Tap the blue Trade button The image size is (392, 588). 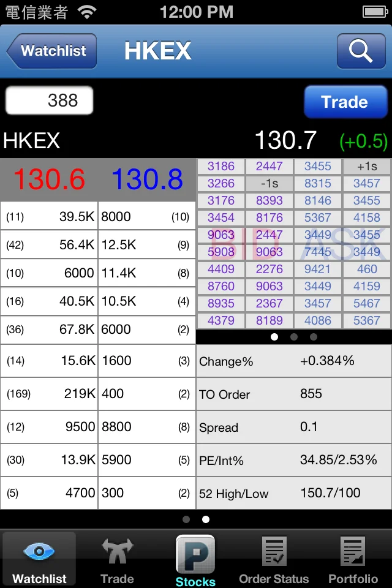[345, 102]
